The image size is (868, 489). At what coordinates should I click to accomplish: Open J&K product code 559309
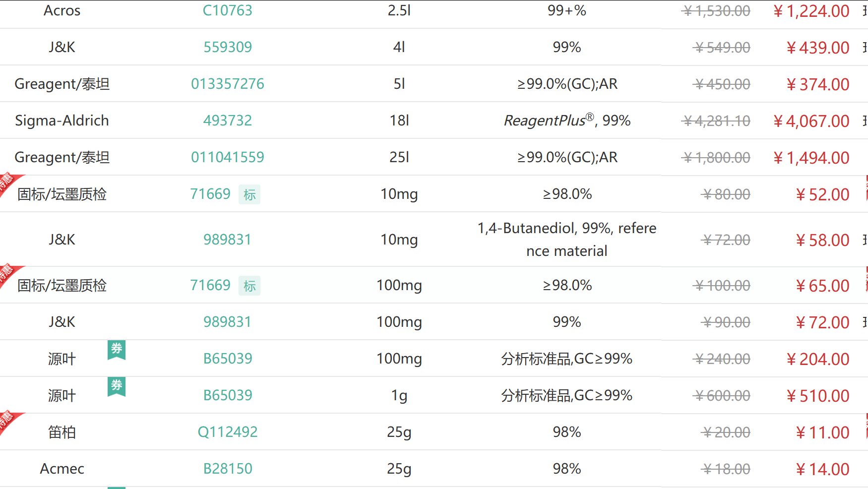[228, 47]
